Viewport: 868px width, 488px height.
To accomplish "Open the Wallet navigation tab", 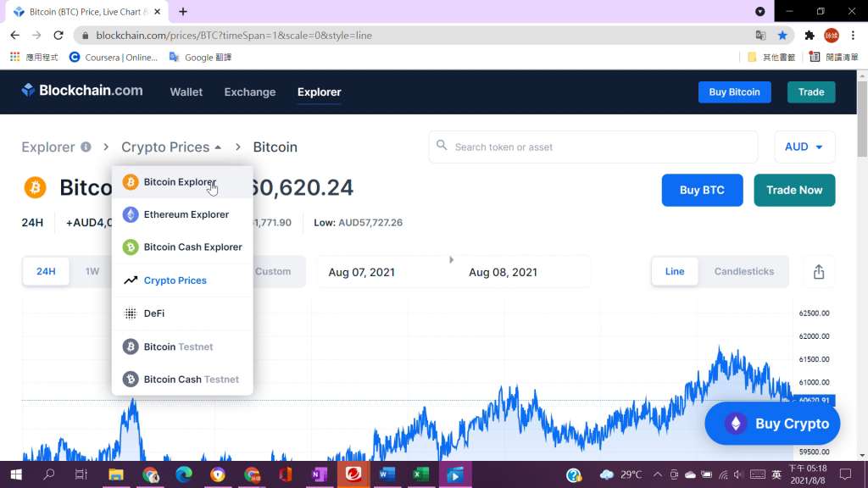I will click(186, 92).
